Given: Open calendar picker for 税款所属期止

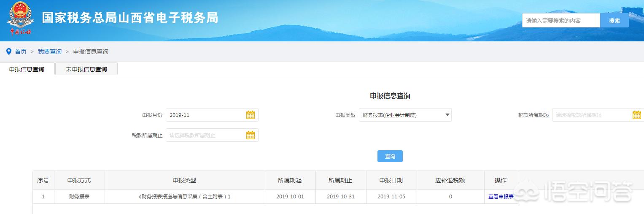Looking at the screenshot, I should tap(251, 135).
